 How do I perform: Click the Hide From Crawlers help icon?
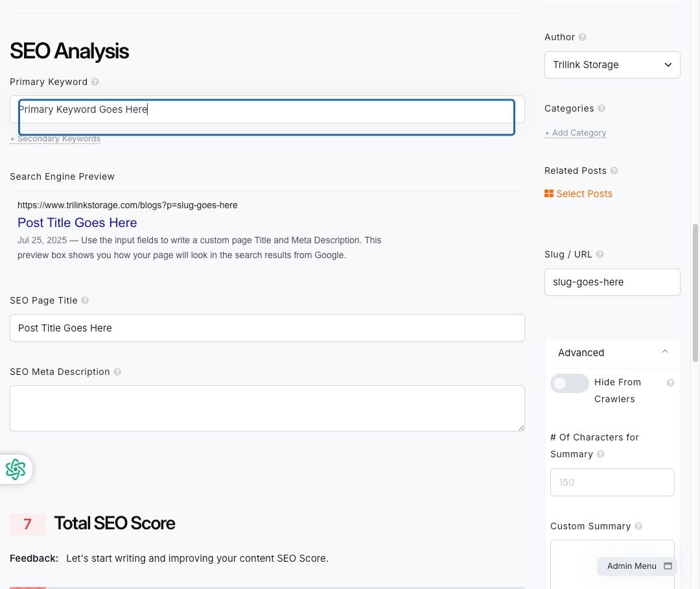coord(670,383)
